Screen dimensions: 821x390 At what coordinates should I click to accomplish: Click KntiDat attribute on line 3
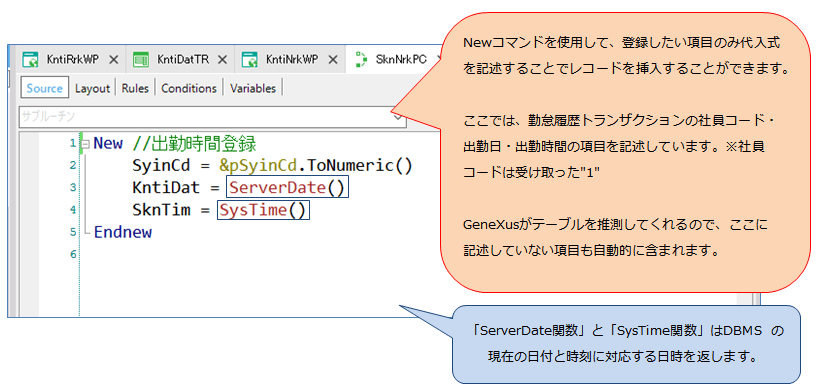click(167, 188)
